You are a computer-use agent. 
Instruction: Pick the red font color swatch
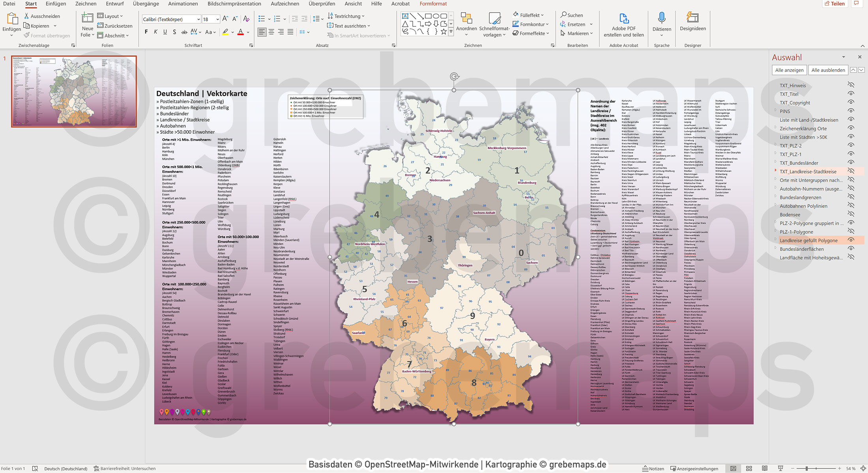[240, 34]
